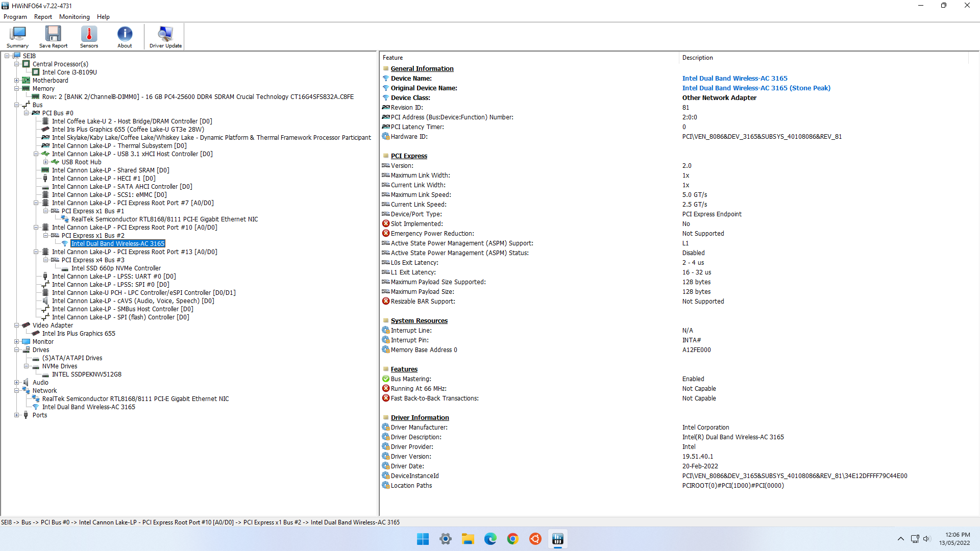The height and width of the screenshot is (551, 980).
Task: Click the HECI #1 device icon
Action: pos(45,179)
